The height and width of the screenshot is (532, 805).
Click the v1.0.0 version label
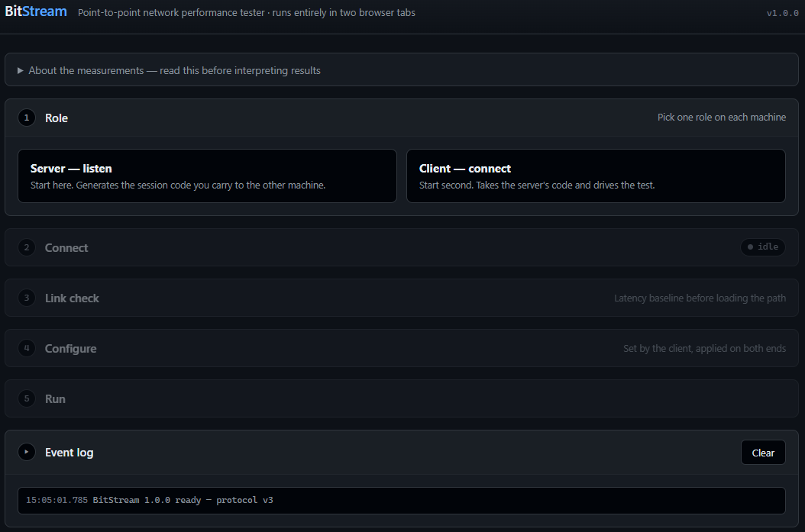pos(782,13)
